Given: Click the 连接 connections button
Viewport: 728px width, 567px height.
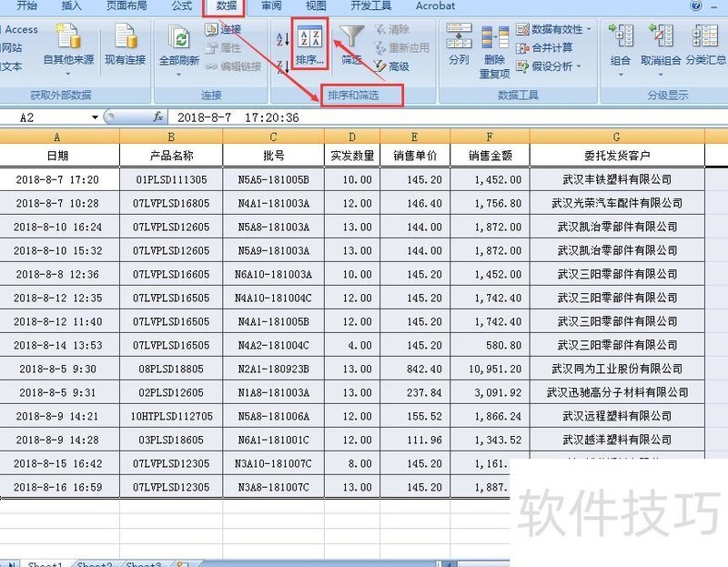Looking at the screenshot, I should point(223,29).
